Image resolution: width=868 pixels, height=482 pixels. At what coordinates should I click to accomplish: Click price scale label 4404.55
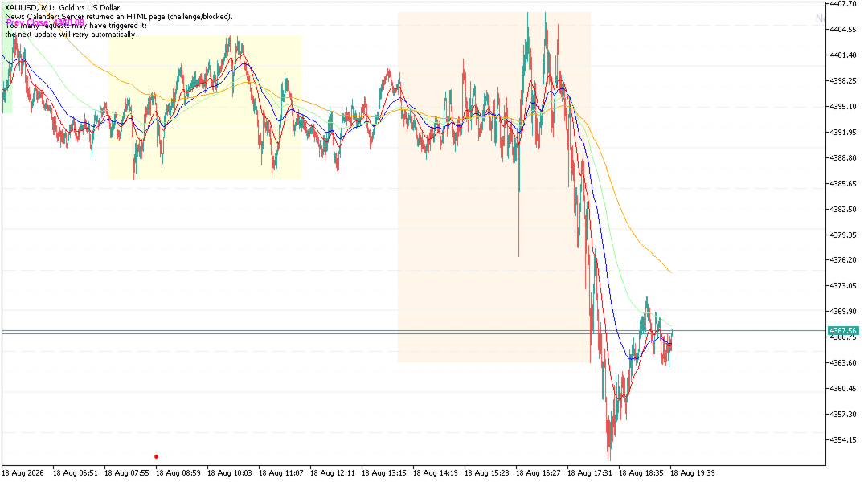tap(842, 30)
